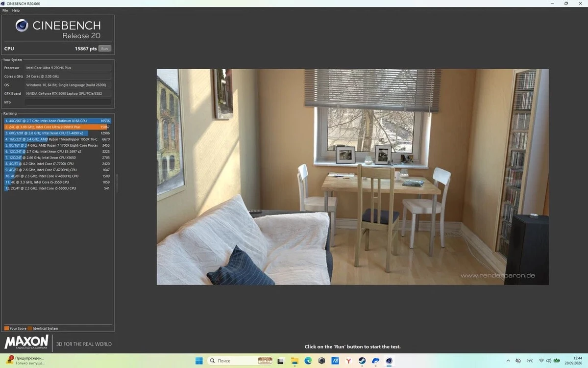
Task: Launch Microsoft Edge from the taskbar
Action: click(308, 361)
